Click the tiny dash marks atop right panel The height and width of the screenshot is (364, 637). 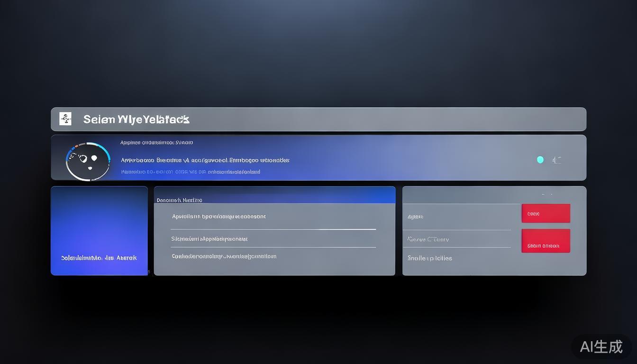click(546, 194)
